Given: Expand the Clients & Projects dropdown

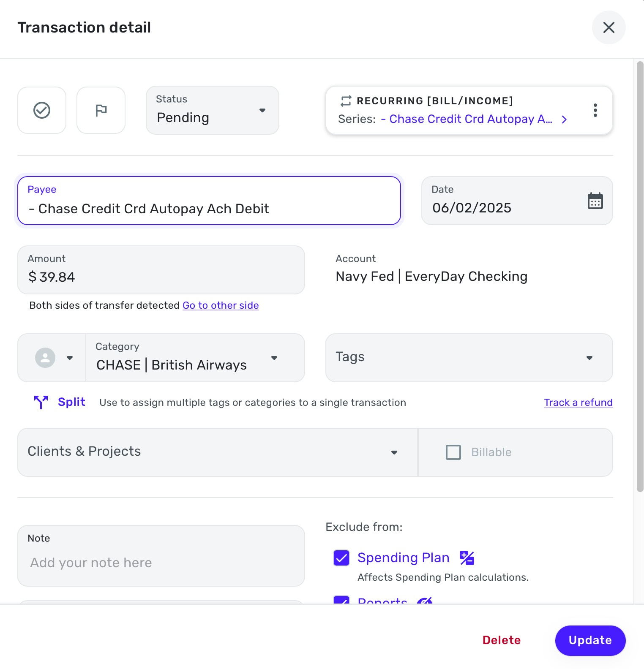Looking at the screenshot, I should (x=218, y=452).
